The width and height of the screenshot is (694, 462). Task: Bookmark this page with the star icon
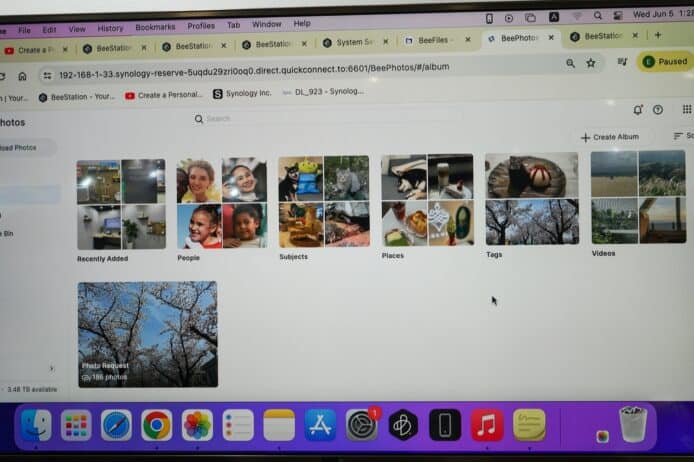591,62
